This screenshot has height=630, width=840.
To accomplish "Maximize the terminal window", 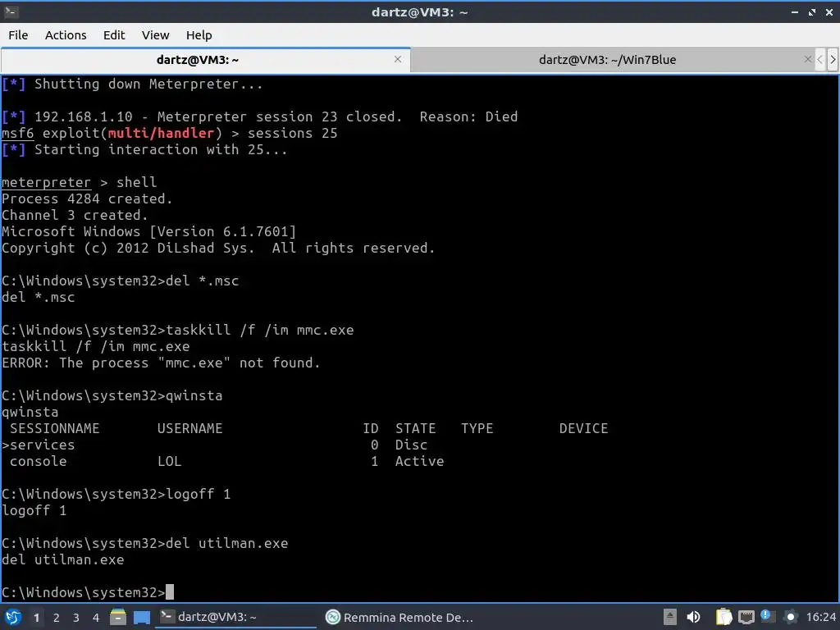I will [x=812, y=11].
